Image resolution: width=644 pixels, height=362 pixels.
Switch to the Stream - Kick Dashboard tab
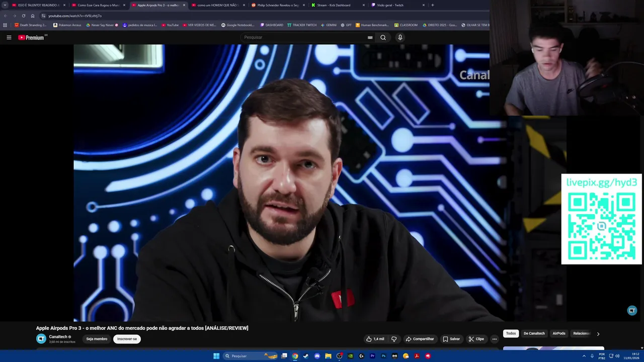[x=337, y=5]
